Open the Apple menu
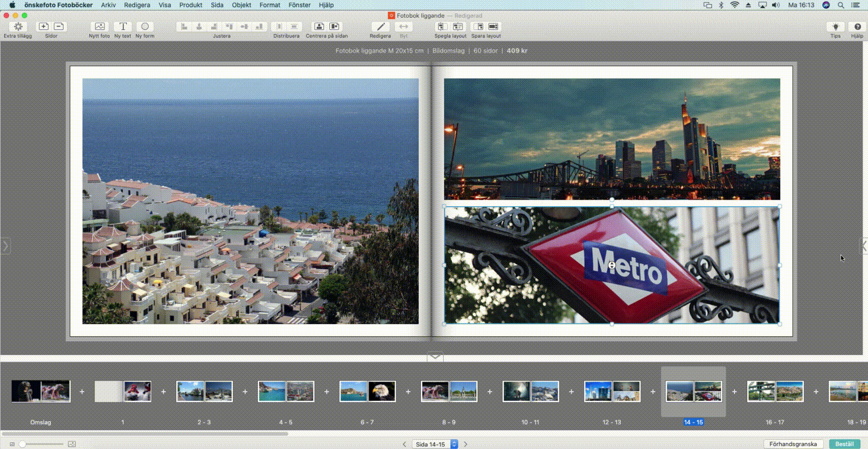This screenshot has height=449, width=868. [x=12, y=5]
